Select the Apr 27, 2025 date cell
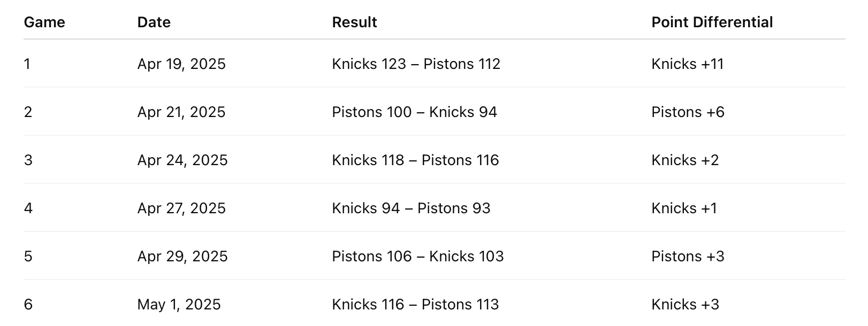This screenshot has height=326, width=868. click(x=181, y=208)
